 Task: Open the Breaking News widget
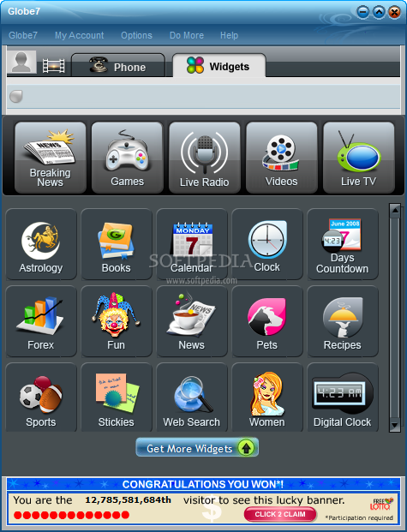tap(51, 158)
